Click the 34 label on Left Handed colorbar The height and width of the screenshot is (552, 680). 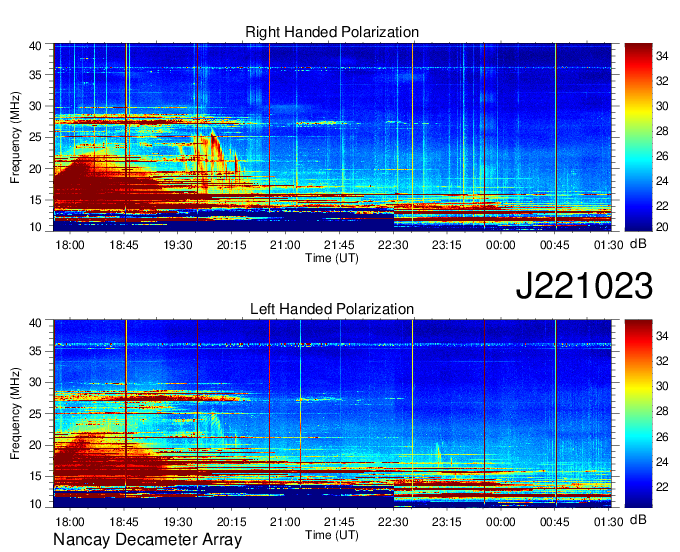click(x=662, y=335)
